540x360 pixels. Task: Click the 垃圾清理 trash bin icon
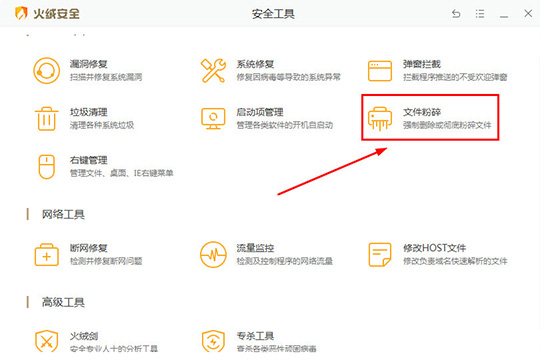click(x=46, y=119)
